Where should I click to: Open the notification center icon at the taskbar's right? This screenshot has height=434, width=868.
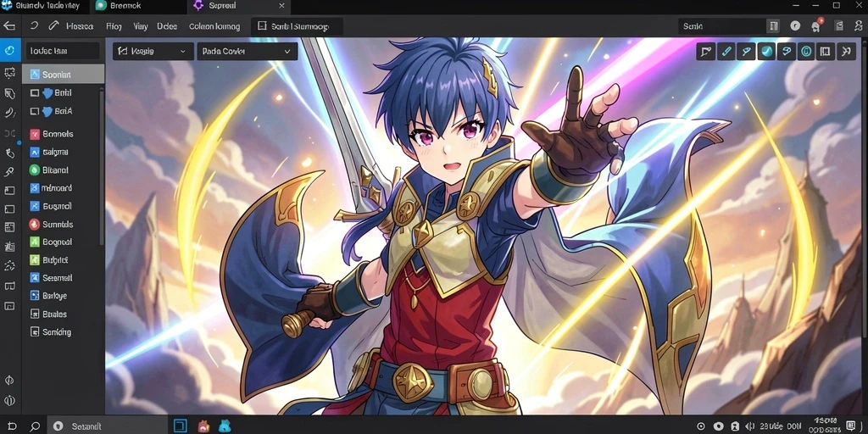click(x=851, y=426)
